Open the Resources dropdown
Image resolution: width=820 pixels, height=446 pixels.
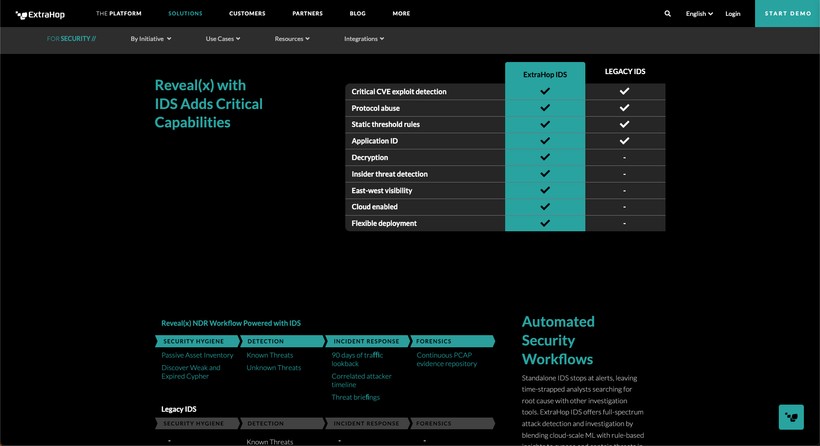(292, 39)
